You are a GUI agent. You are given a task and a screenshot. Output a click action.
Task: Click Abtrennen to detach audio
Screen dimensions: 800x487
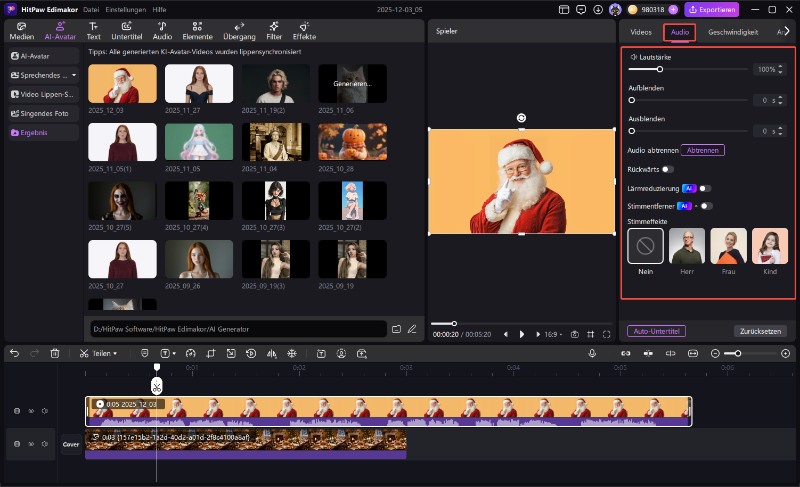point(703,150)
